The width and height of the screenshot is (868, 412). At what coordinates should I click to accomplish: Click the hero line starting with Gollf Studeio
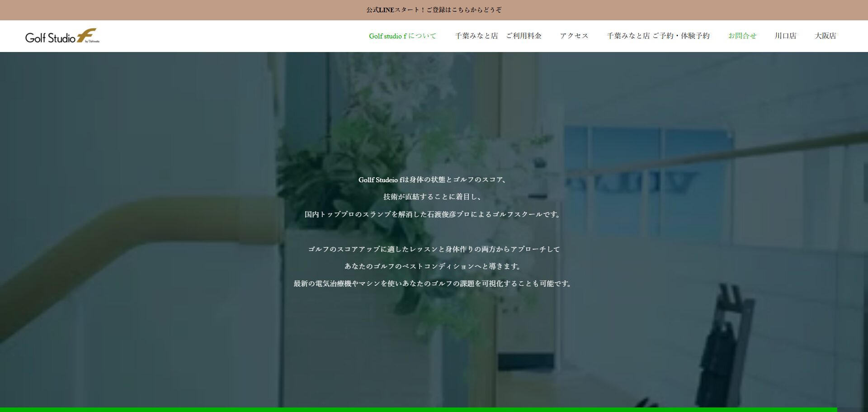tap(433, 180)
